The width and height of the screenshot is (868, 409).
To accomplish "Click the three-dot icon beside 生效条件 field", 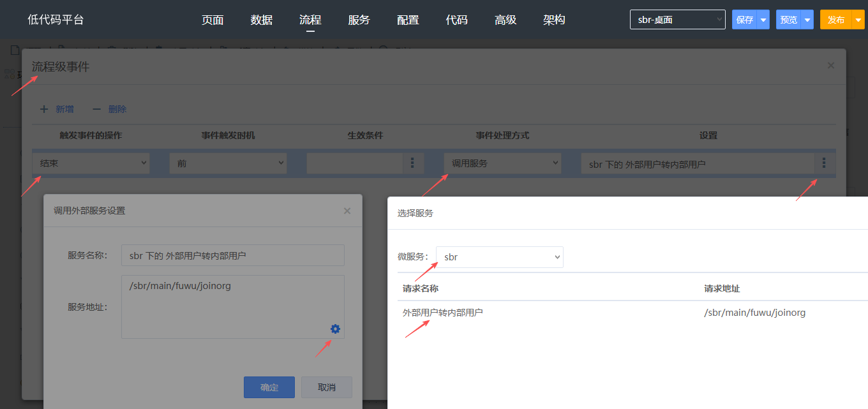I will [412, 163].
